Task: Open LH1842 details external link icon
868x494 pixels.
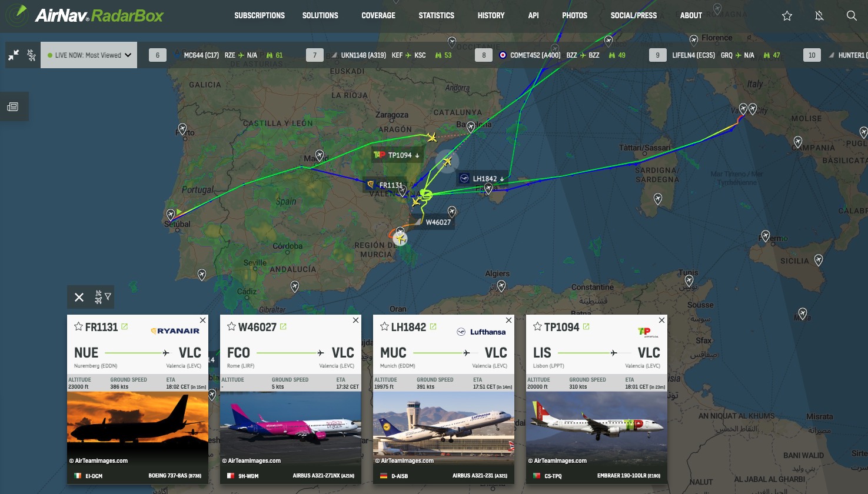Action: (x=433, y=326)
